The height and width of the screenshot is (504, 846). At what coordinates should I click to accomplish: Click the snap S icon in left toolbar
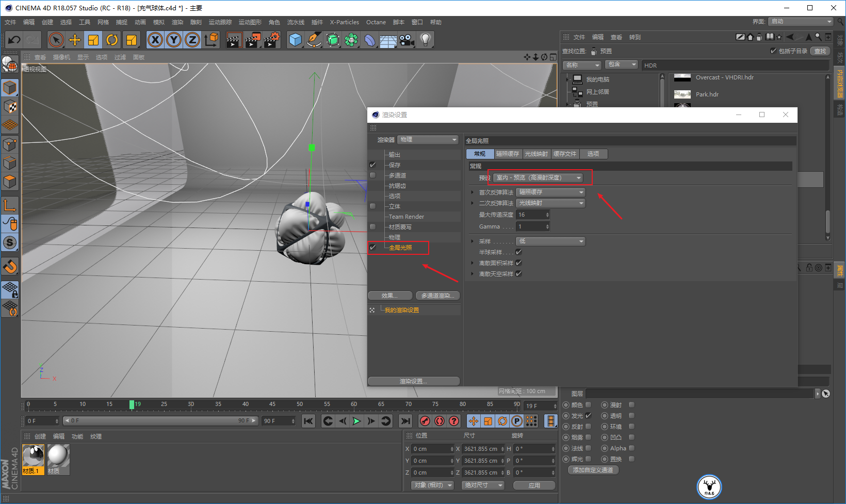click(10, 242)
